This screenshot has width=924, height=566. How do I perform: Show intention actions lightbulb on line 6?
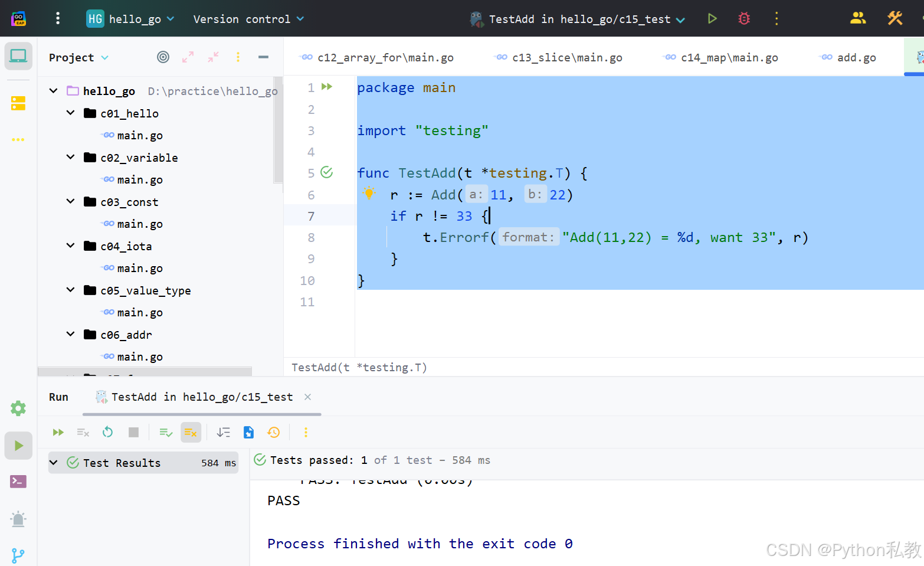pyautogui.click(x=369, y=193)
